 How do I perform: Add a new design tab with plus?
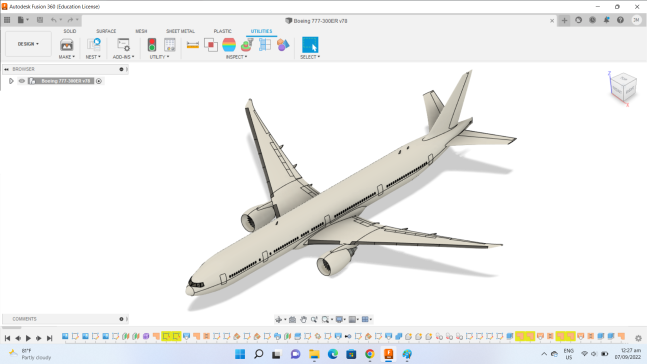coord(564,20)
